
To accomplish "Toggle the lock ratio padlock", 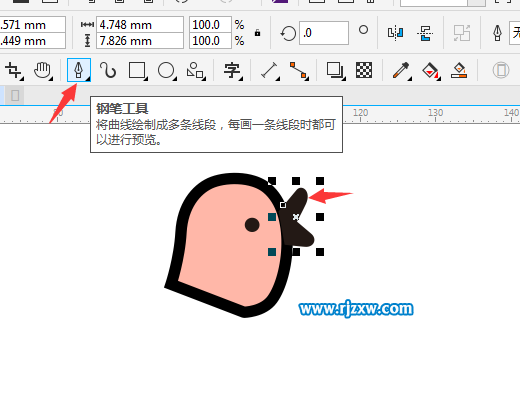I will click(257, 33).
